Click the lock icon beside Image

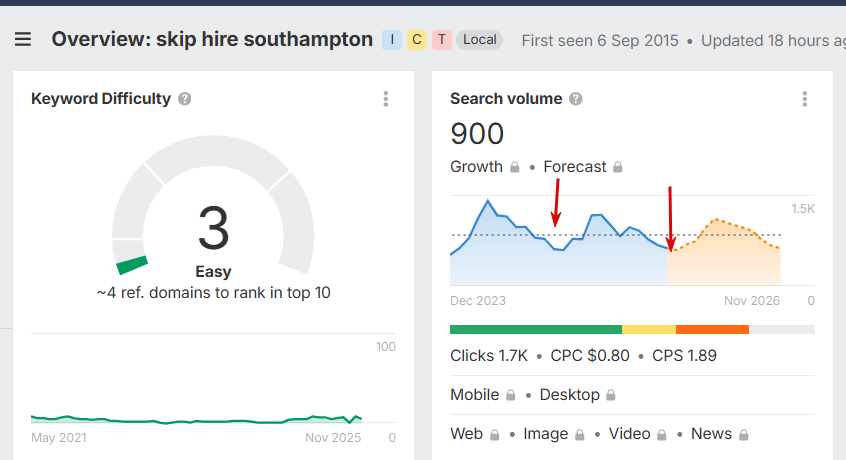click(579, 435)
